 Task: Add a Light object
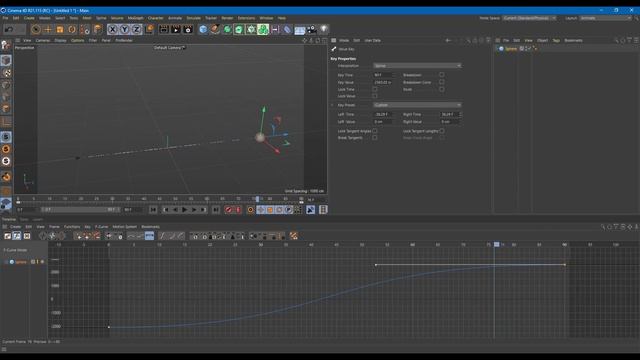324,29
